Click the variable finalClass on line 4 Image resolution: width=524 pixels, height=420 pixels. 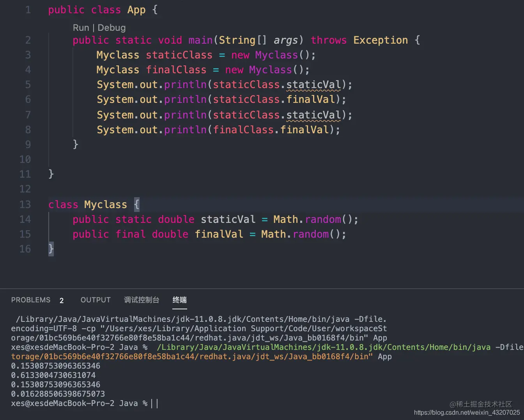click(x=176, y=70)
